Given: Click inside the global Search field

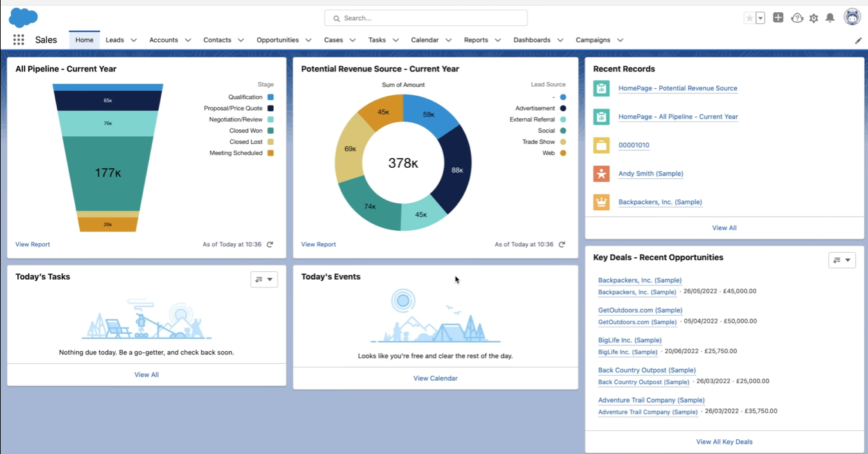Looking at the screenshot, I should click(426, 18).
